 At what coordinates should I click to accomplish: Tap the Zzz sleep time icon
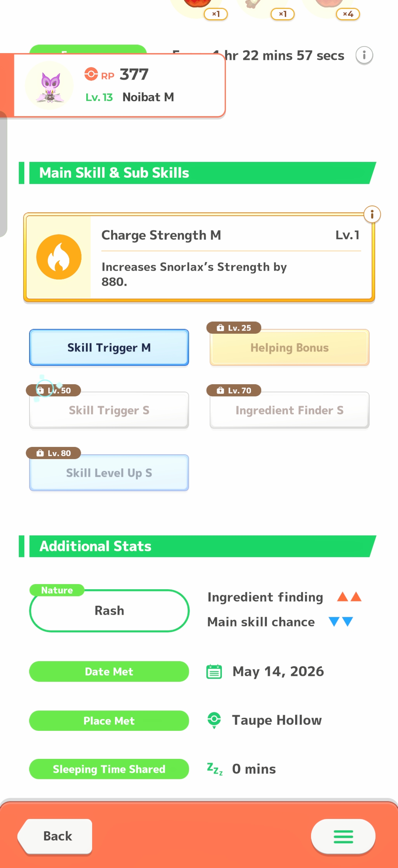click(x=215, y=769)
